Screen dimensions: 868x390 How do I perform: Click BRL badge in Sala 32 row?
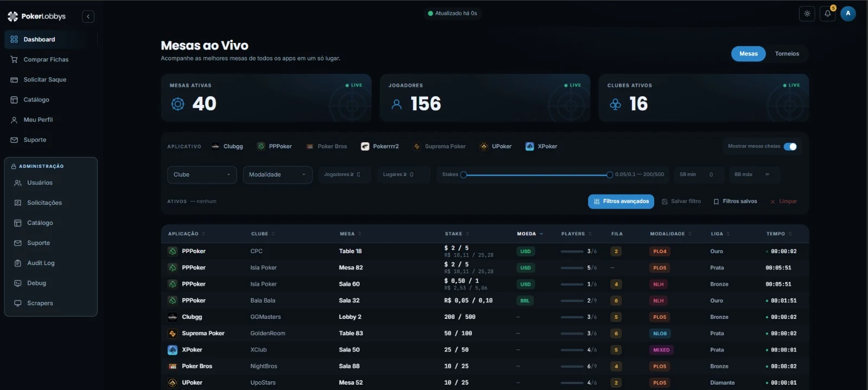click(525, 300)
